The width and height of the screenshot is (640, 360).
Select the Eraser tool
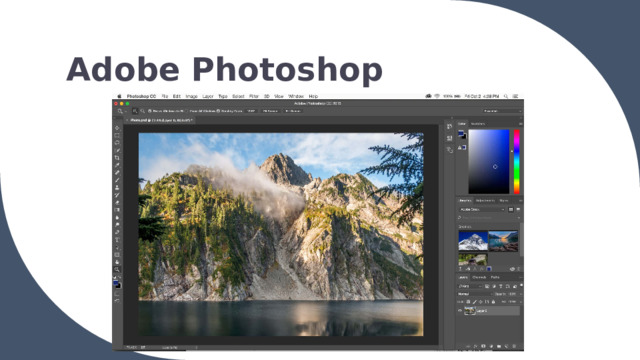coord(117,202)
